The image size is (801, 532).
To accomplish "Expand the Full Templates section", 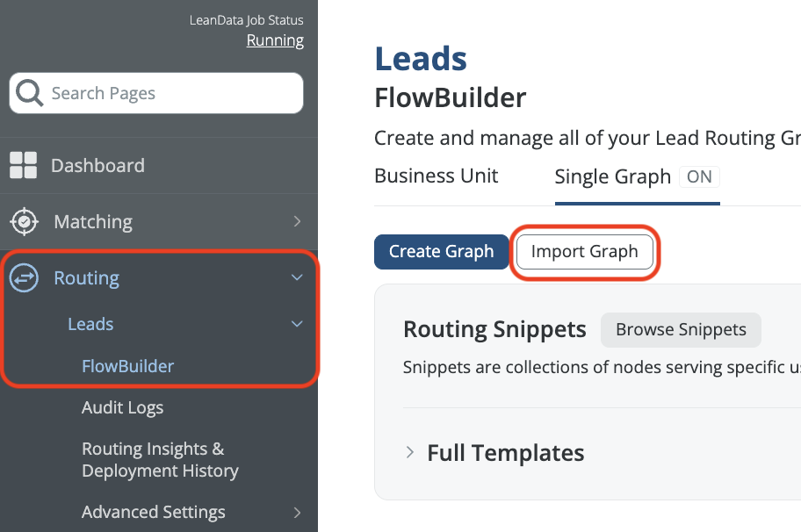I will coord(410,453).
